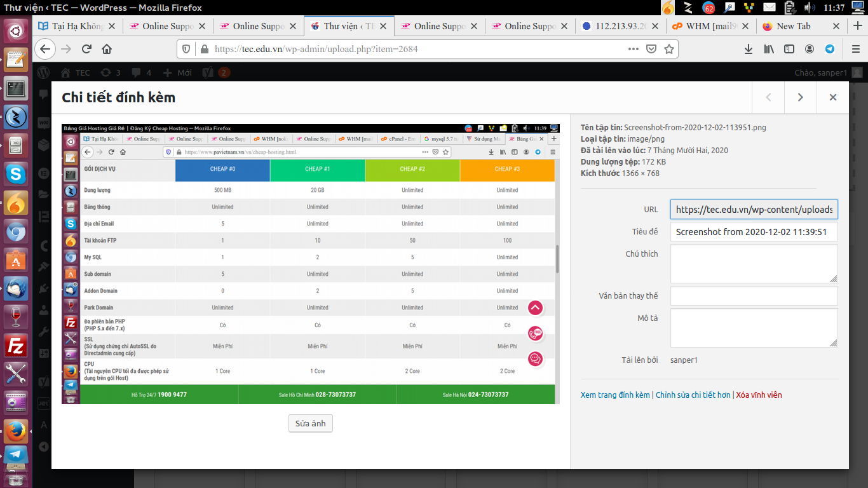Open system tools wrench dock icon
This screenshot has height=488, width=868.
pyautogui.click(x=16, y=374)
